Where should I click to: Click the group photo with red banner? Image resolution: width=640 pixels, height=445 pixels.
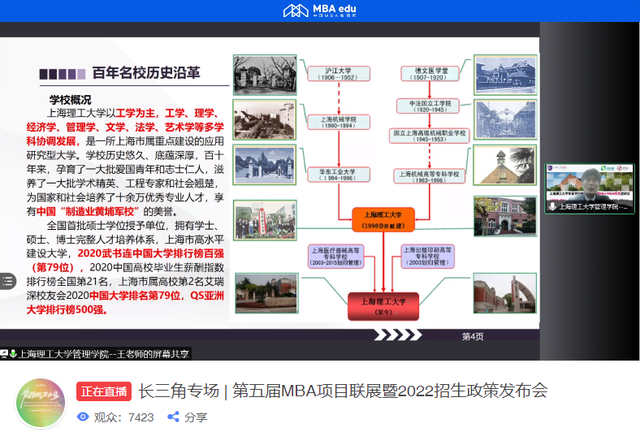[265, 220]
